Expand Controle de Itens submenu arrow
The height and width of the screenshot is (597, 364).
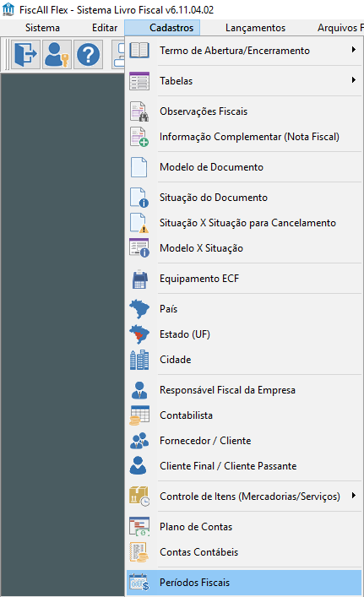[354, 496]
